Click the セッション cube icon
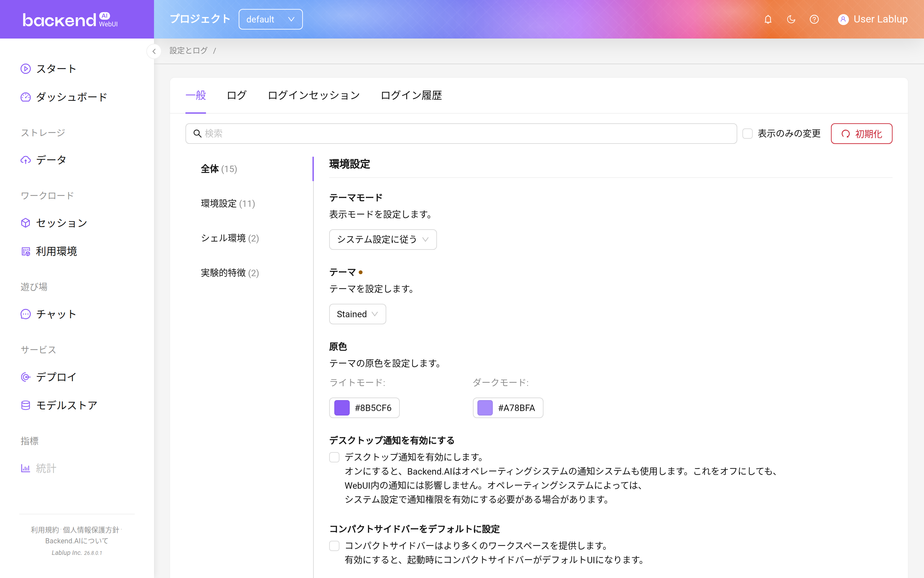924x578 pixels. point(26,223)
